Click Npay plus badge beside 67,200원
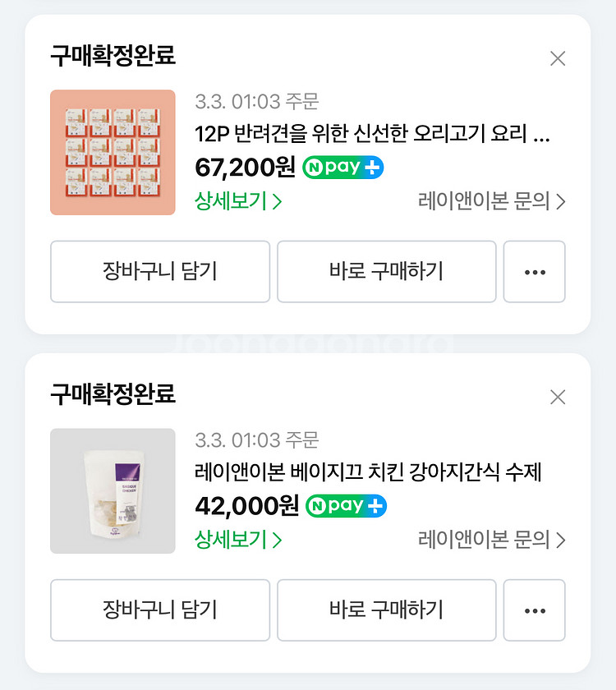 [343, 168]
